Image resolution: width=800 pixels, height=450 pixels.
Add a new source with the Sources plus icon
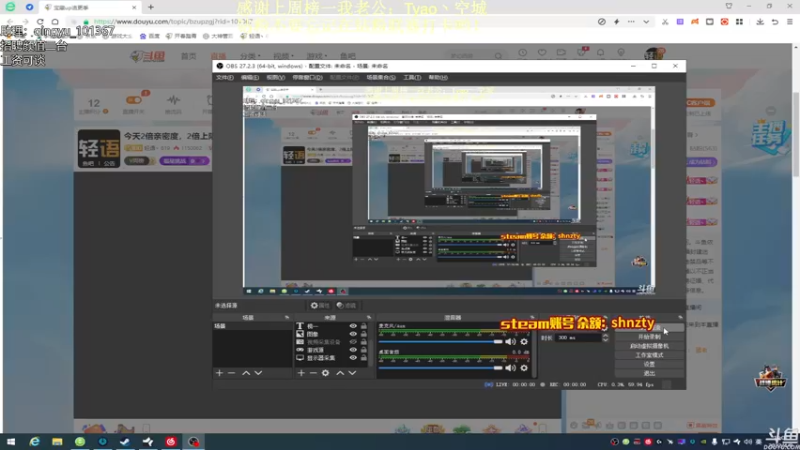301,373
